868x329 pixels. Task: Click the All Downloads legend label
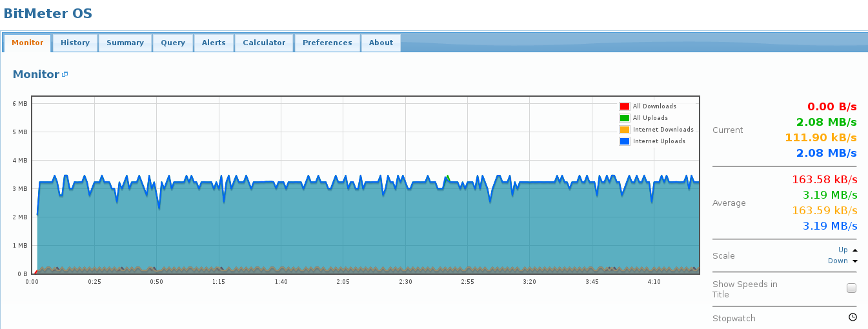point(654,106)
